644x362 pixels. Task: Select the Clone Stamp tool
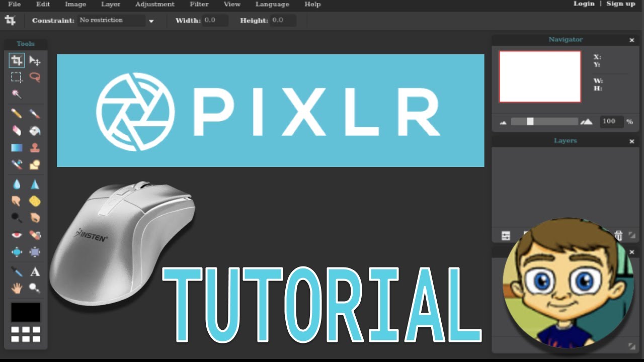tap(35, 148)
